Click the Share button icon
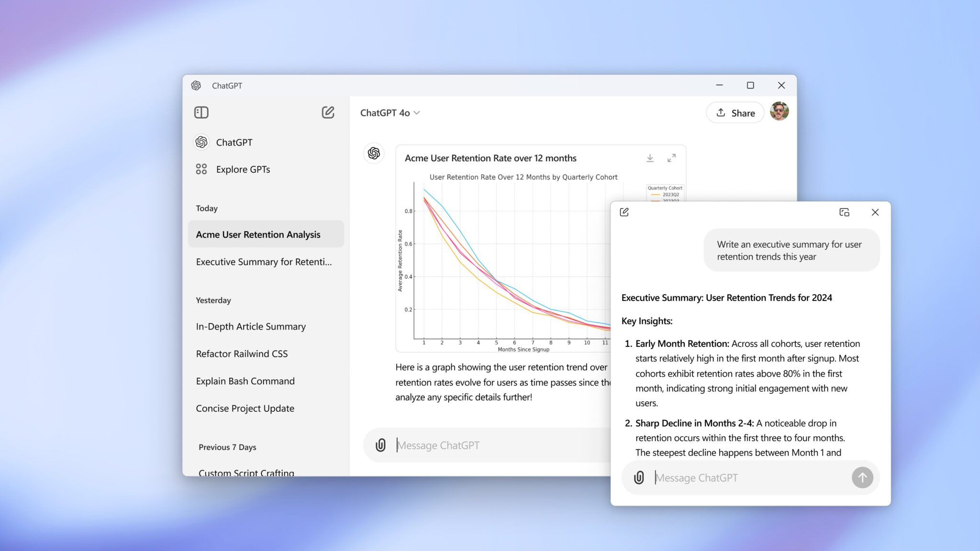 point(721,112)
